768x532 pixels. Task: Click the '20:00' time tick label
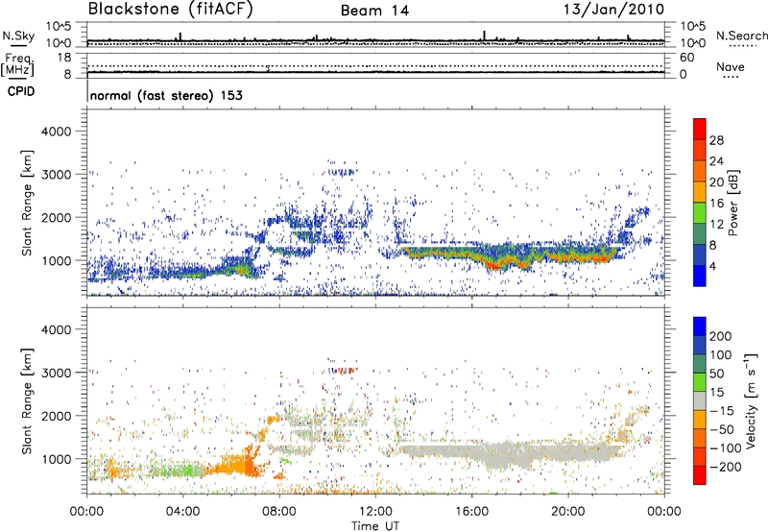tap(567, 512)
